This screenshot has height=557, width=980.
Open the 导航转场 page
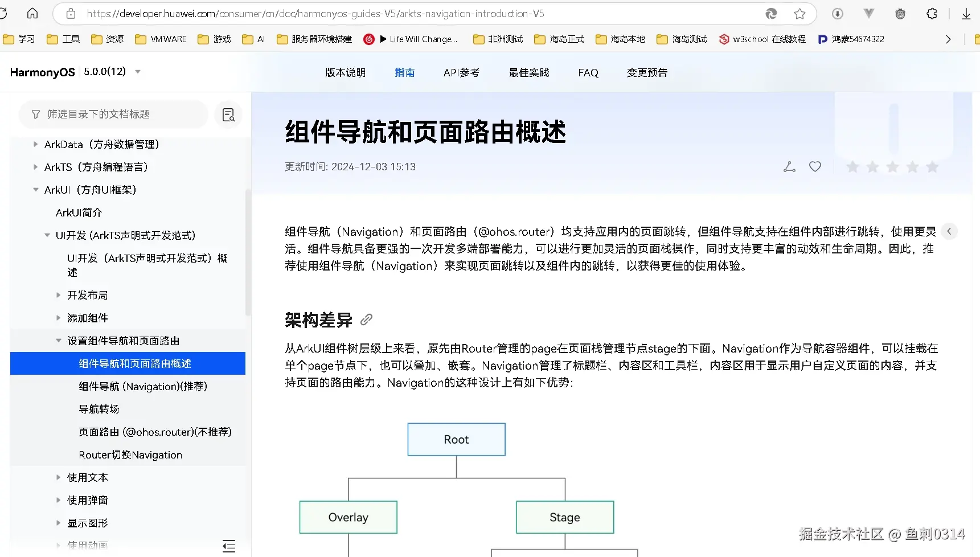coord(99,409)
